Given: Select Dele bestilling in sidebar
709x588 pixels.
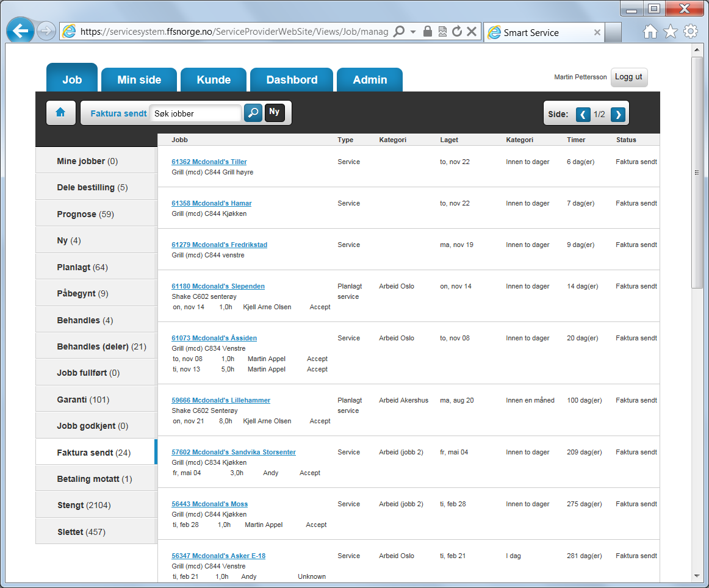Looking at the screenshot, I should [x=96, y=187].
